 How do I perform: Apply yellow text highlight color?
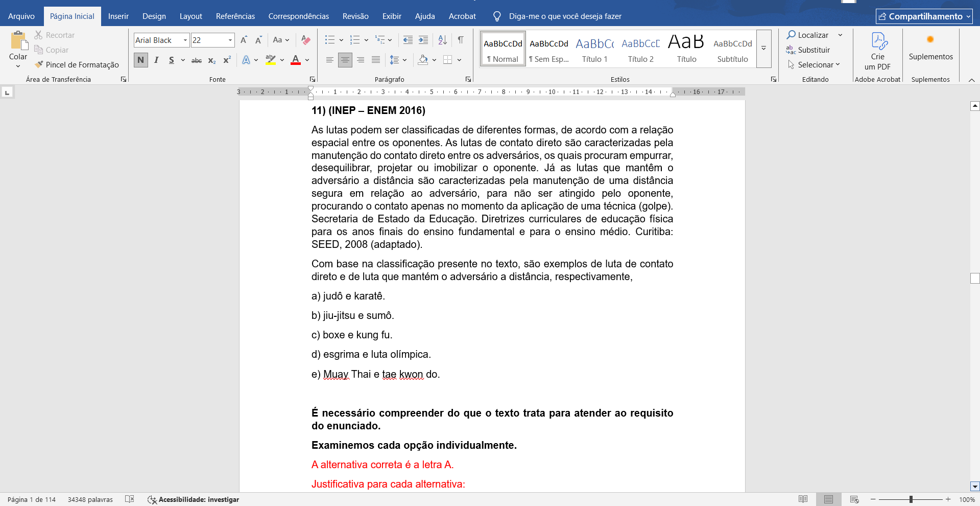pos(271,60)
